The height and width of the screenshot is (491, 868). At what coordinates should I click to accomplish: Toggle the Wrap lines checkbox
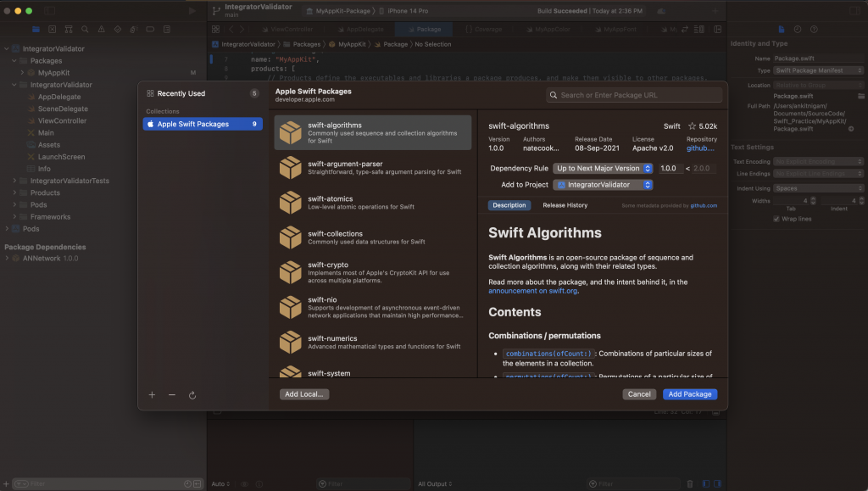(x=776, y=219)
